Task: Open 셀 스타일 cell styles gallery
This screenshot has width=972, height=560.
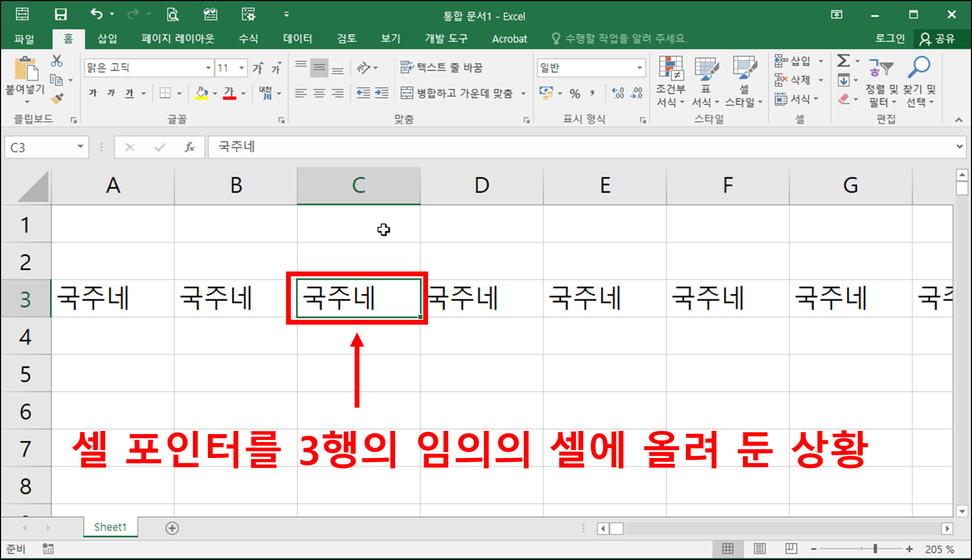Action: 744,81
